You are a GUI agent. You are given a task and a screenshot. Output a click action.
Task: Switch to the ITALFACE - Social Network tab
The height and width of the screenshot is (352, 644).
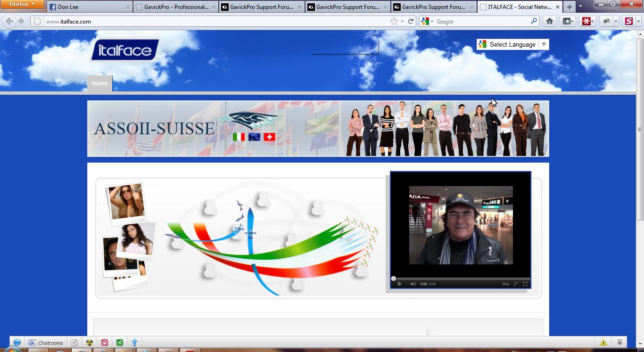(x=520, y=7)
